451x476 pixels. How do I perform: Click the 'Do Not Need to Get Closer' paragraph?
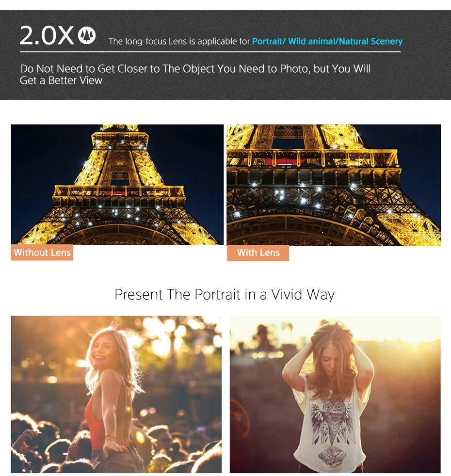tap(195, 74)
